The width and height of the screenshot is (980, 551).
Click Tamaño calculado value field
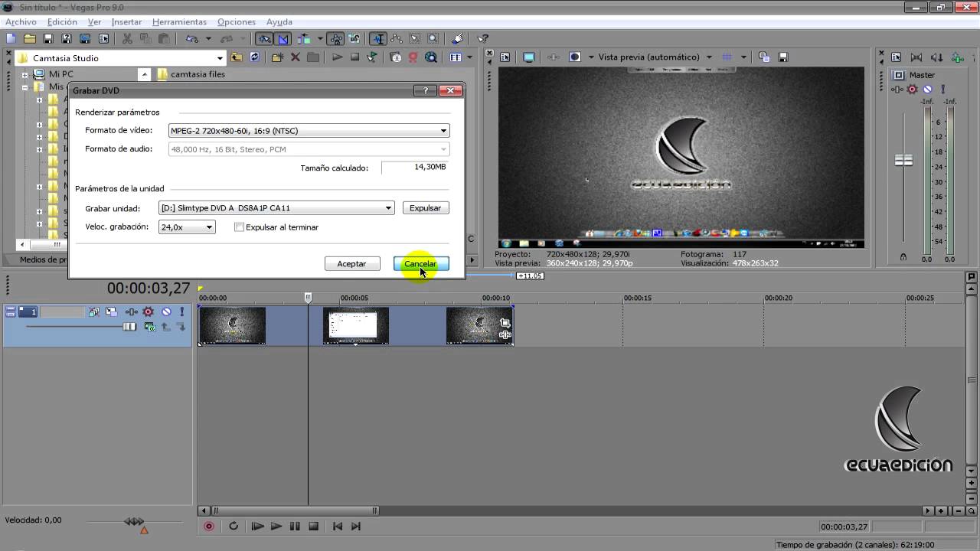tap(415, 167)
